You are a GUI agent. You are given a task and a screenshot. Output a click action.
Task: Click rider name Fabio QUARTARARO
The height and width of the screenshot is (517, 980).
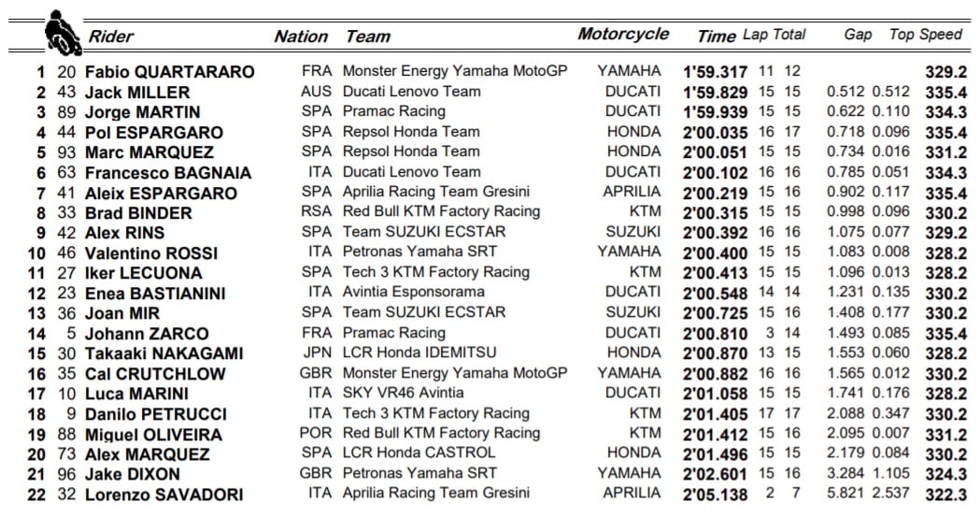click(169, 72)
